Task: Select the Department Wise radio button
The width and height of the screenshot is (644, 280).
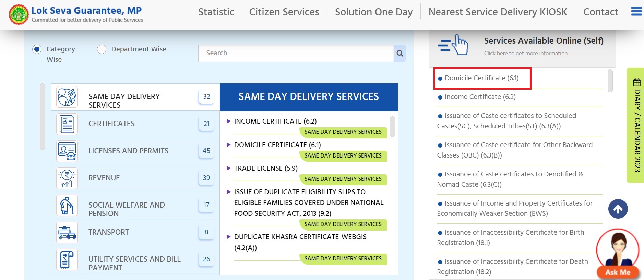Action: point(102,49)
